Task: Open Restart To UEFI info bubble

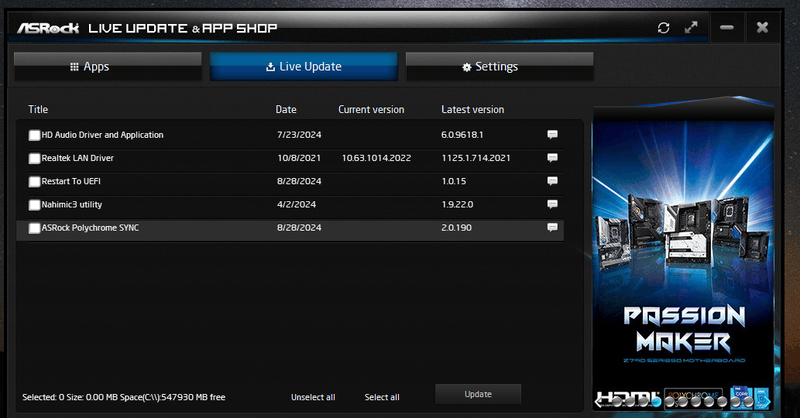Action: (552, 181)
